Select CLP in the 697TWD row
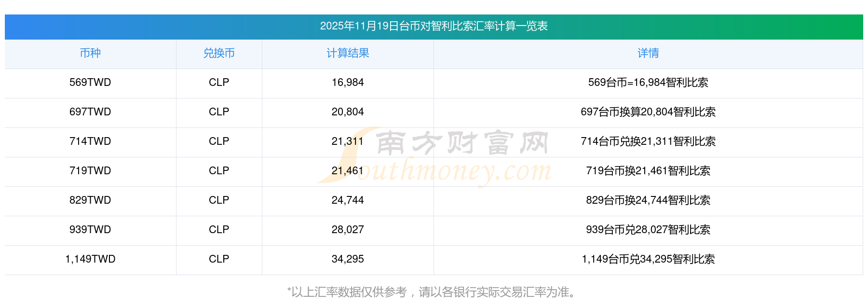The height and width of the screenshot is (307, 868). click(x=219, y=112)
